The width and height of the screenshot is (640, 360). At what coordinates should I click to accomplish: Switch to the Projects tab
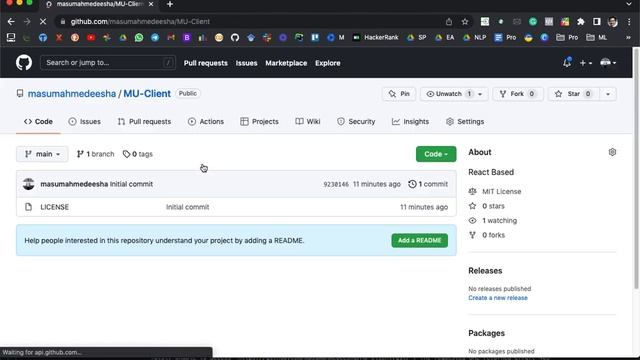click(x=260, y=122)
